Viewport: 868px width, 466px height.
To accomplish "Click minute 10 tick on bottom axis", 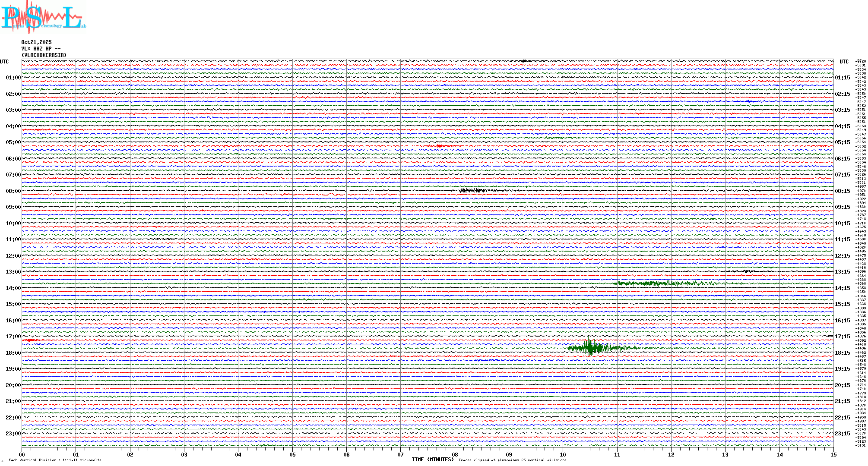I will [563, 454].
